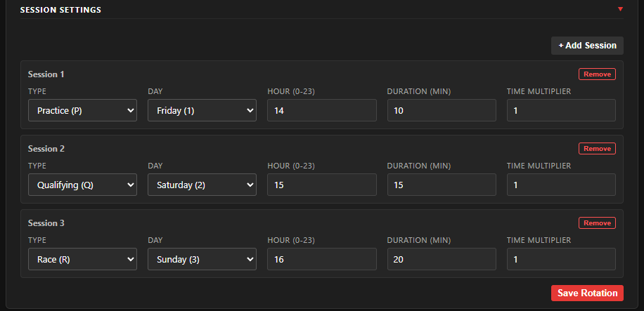The width and height of the screenshot is (644, 311).
Task: Open Session 1 Type dropdown showing Practice
Action: [x=82, y=110]
